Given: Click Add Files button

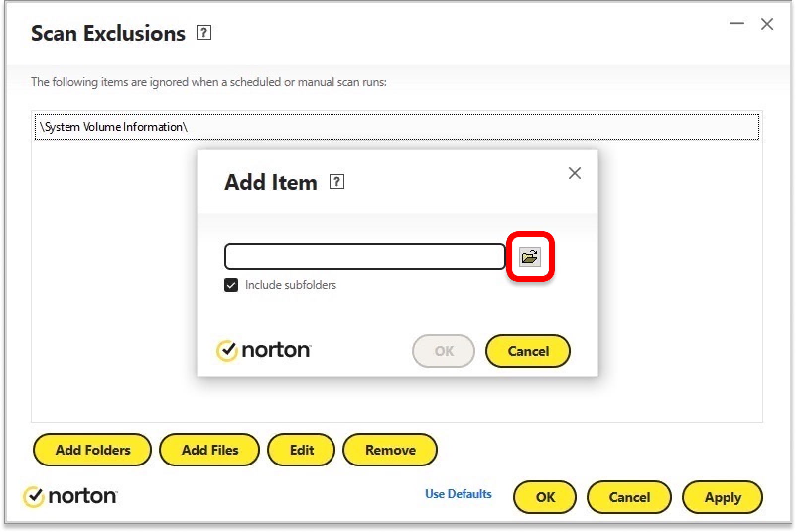Looking at the screenshot, I should pos(209,450).
